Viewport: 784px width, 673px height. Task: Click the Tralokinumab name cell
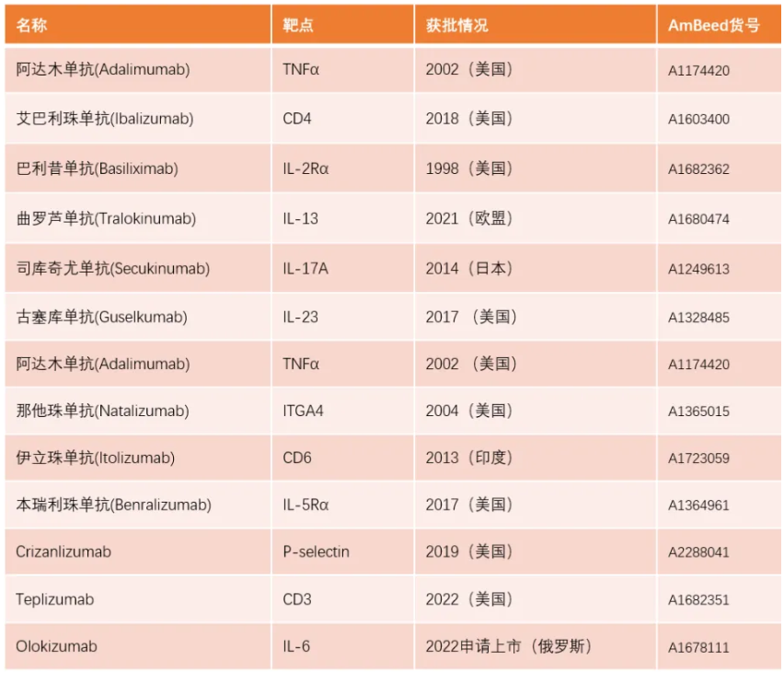(x=106, y=219)
